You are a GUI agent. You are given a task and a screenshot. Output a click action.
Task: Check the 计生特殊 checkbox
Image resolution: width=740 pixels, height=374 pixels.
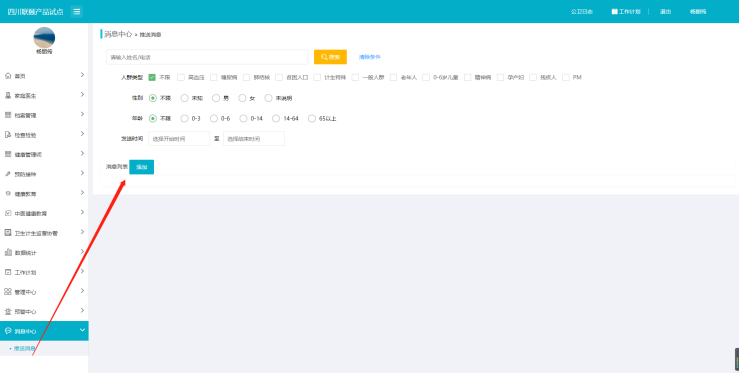(317, 77)
